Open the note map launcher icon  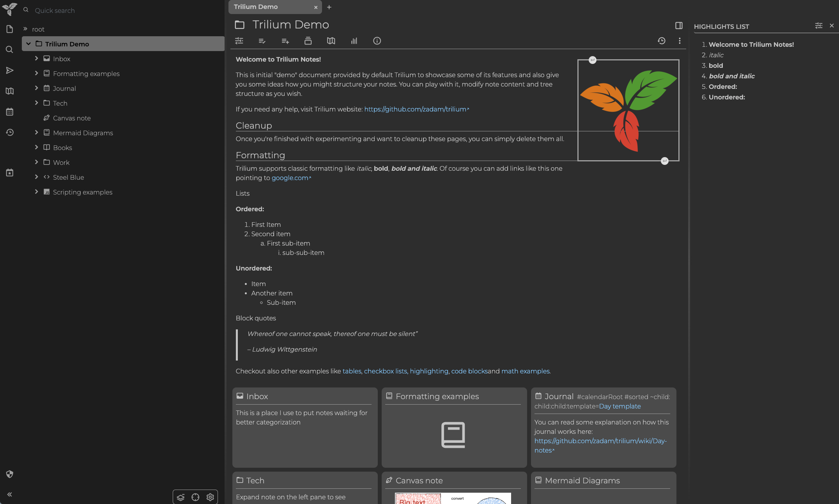point(10,91)
